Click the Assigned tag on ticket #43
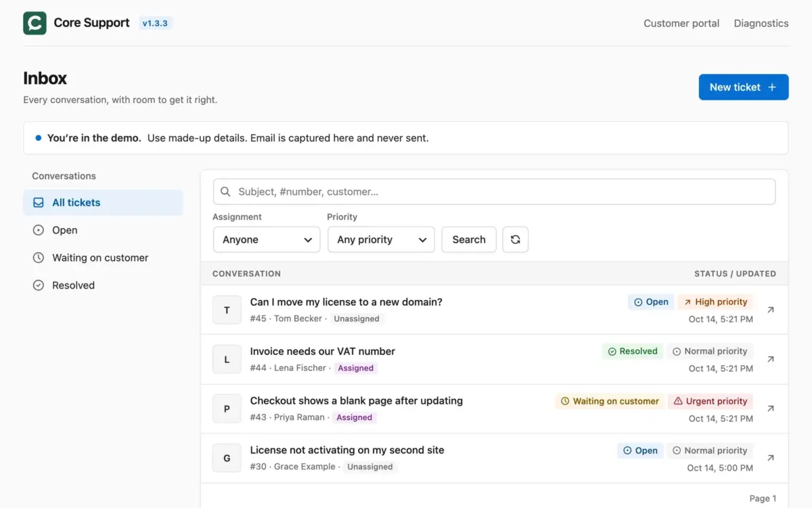 [x=355, y=418]
